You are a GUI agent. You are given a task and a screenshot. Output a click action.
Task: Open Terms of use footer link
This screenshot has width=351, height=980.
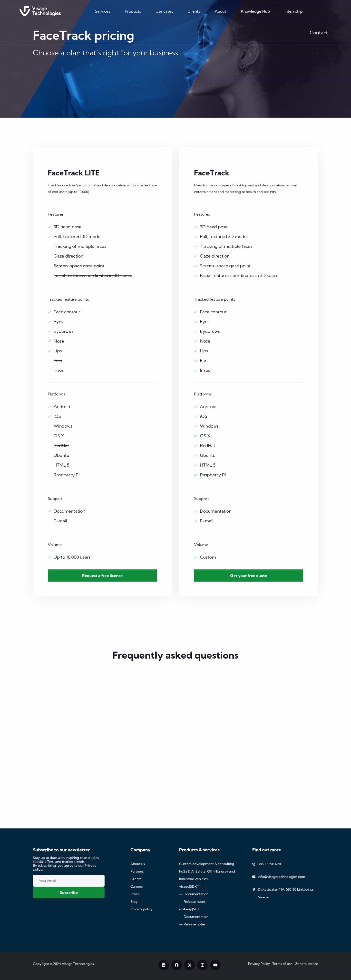tap(282, 964)
